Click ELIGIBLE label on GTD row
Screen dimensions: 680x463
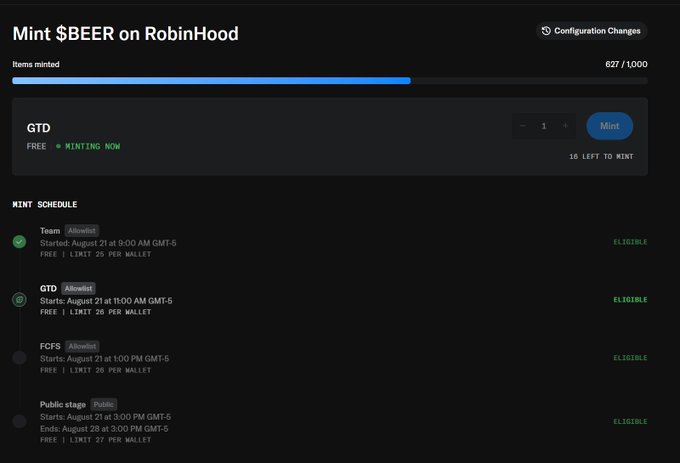[x=630, y=300]
